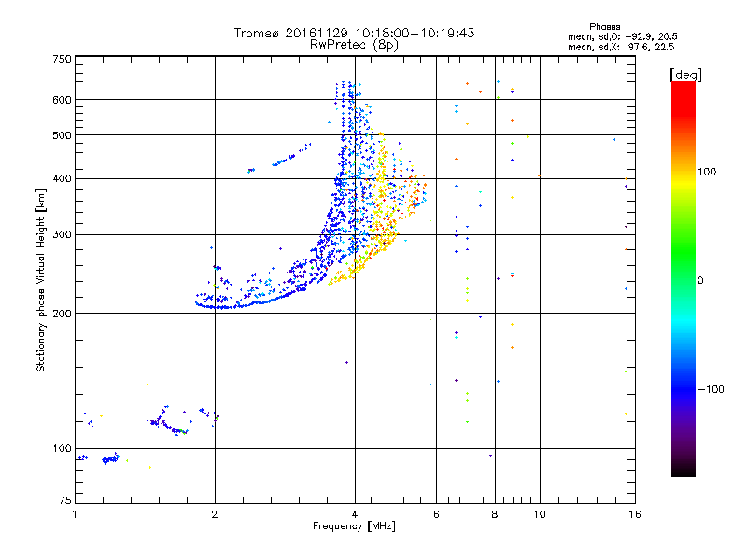Click the "500" y-axis tick label
Image resolution: width=747 pixels, height=560 pixels.
click(x=62, y=135)
